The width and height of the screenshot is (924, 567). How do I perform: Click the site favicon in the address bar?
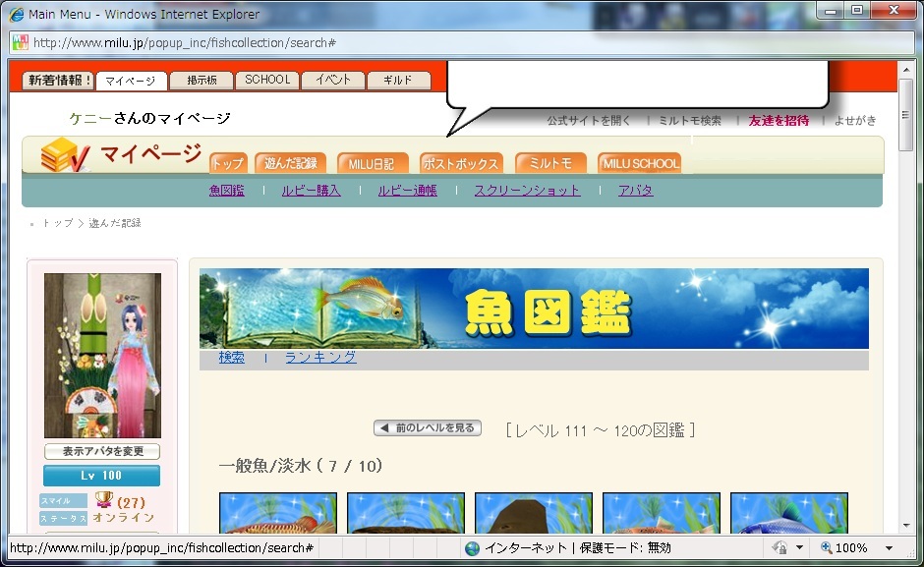point(20,42)
